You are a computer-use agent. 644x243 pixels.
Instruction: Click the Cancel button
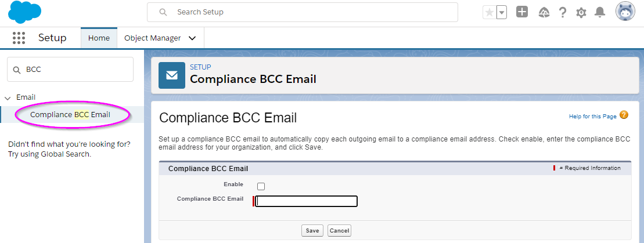tap(339, 231)
